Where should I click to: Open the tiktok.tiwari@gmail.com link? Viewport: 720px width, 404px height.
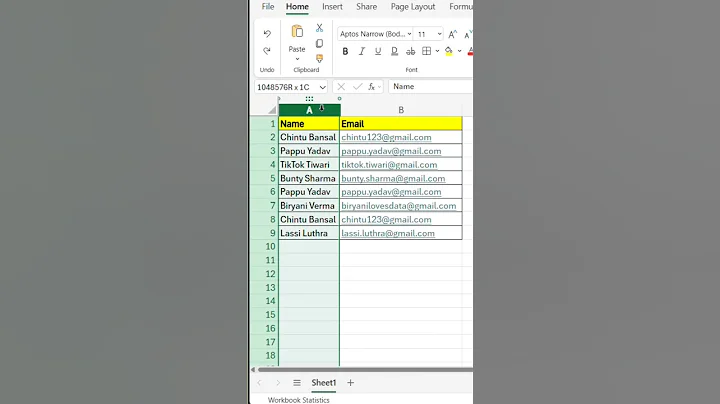coord(389,165)
